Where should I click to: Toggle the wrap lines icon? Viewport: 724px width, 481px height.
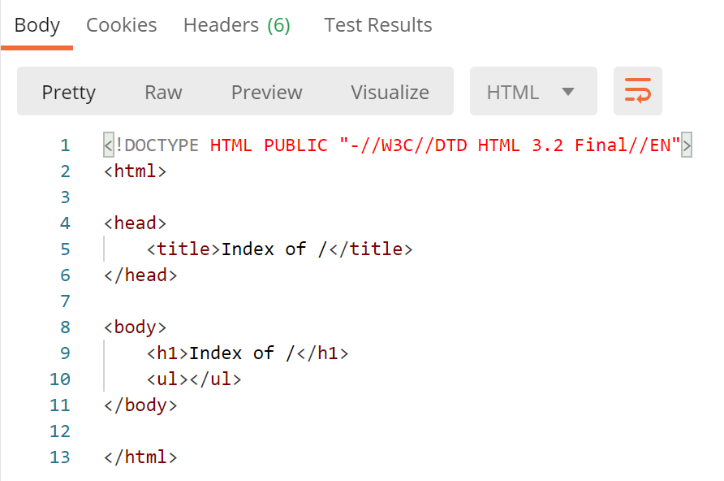click(637, 92)
